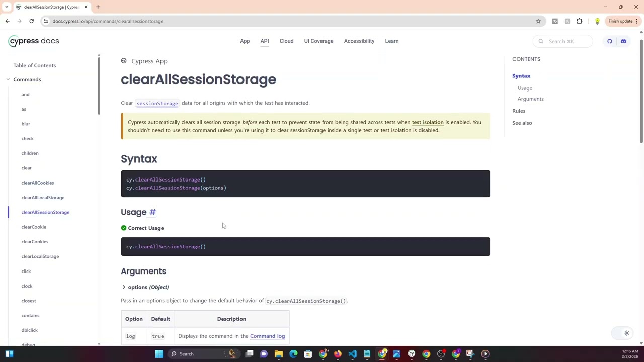The image size is (644, 362).
Task: Open the Cypress GitHub icon link
Action: coord(610,41)
